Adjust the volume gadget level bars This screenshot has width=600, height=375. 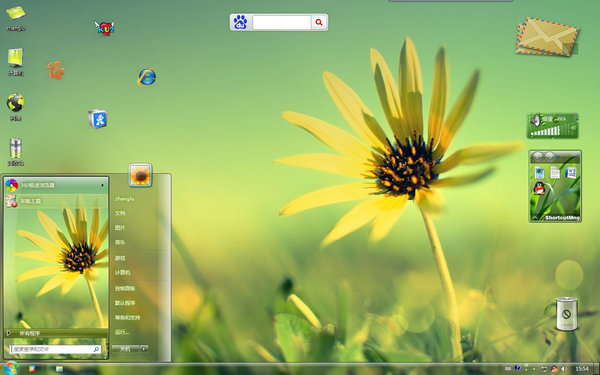tap(546, 132)
